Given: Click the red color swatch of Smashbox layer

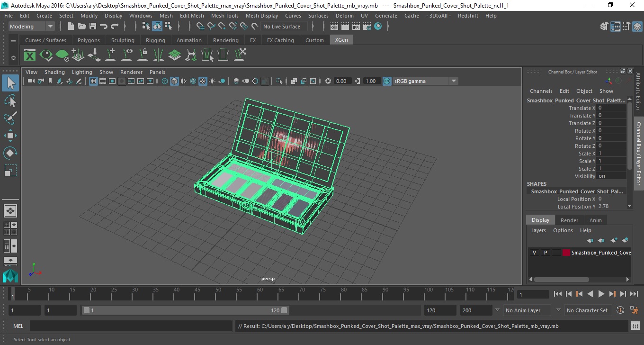Looking at the screenshot, I should [x=566, y=253].
